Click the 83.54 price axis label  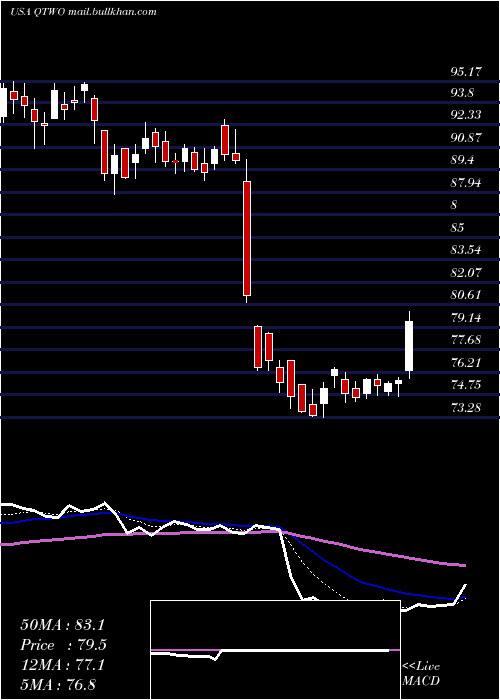(x=466, y=250)
